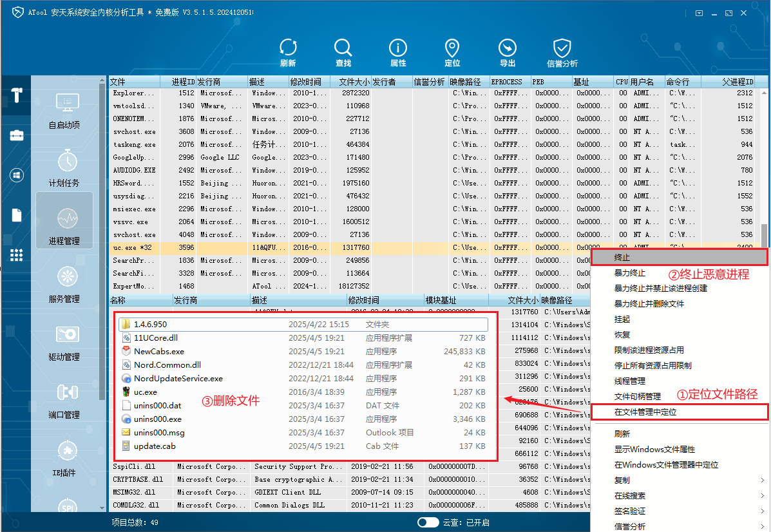The height and width of the screenshot is (532, 771).
Task: Select the unins000.msg file
Action: pos(303,433)
